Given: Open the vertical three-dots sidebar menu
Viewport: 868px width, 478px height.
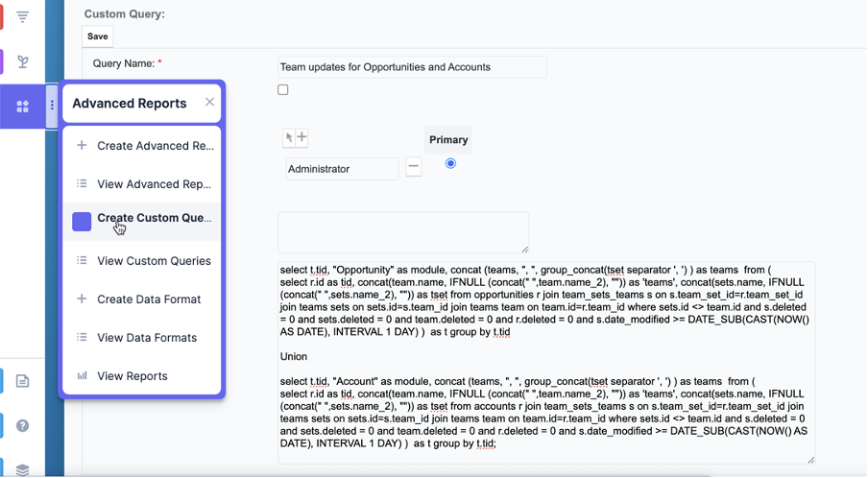Looking at the screenshot, I should click(x=52, y=106).
